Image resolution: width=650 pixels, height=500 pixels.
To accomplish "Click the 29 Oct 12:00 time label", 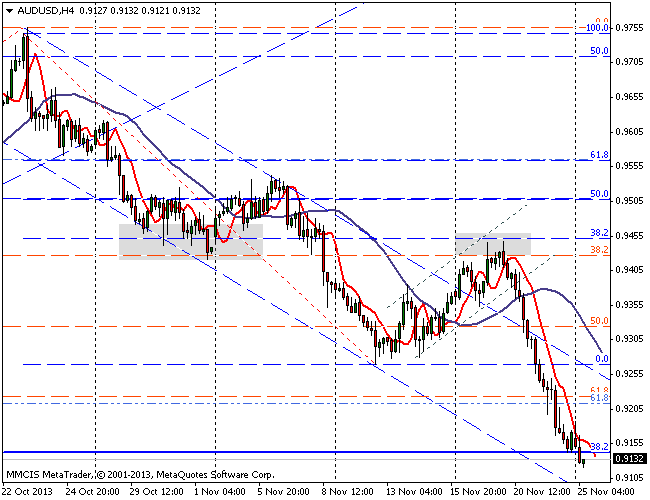I will [x=156, y=492].
